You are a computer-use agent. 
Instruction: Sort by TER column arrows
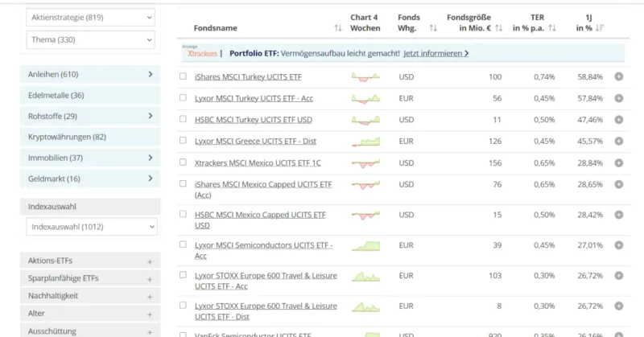[552, 28]
